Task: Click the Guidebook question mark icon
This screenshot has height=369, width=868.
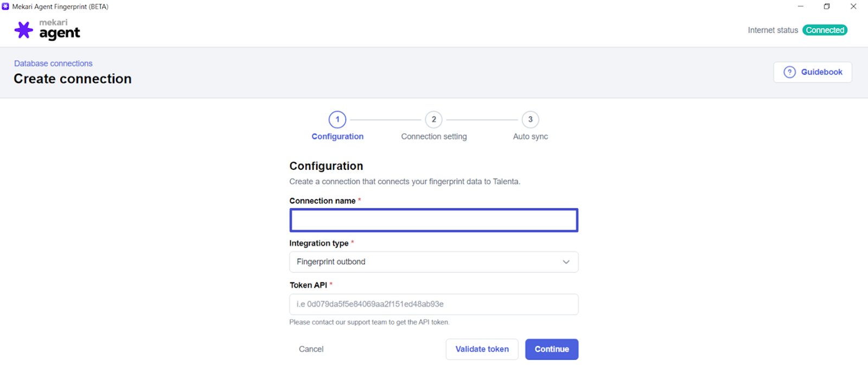Action: (x=790, y=72)
